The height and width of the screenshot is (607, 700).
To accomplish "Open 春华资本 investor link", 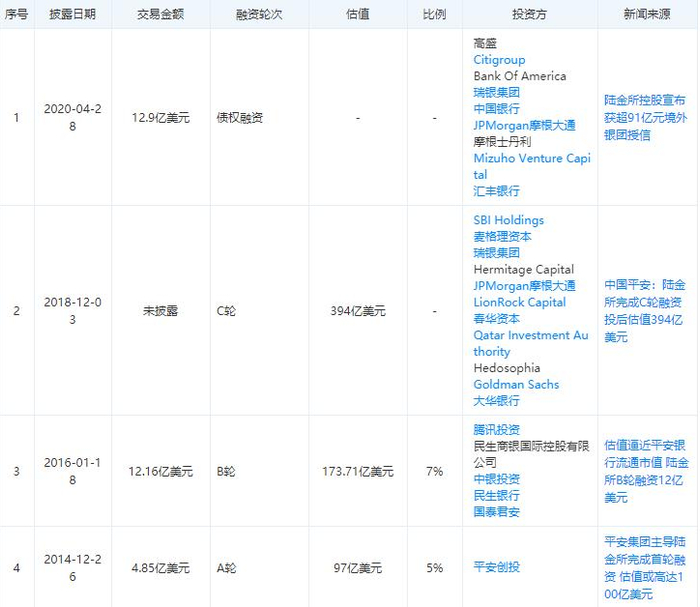I will (496, 319).
